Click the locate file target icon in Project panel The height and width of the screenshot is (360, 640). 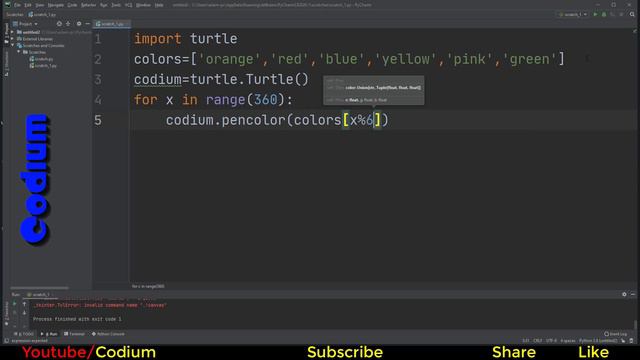point(59,24)
